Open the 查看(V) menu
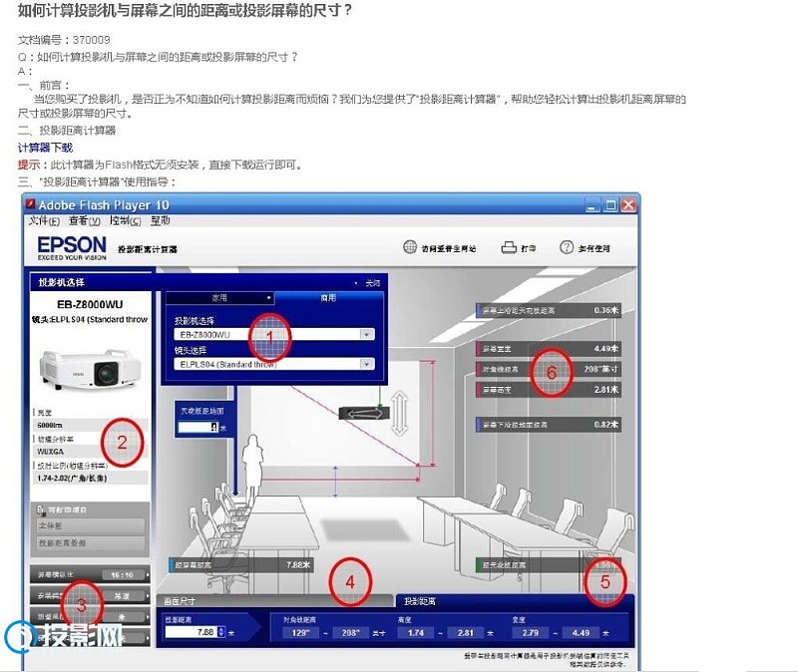The image size is (798, 672). click(85, 220)
